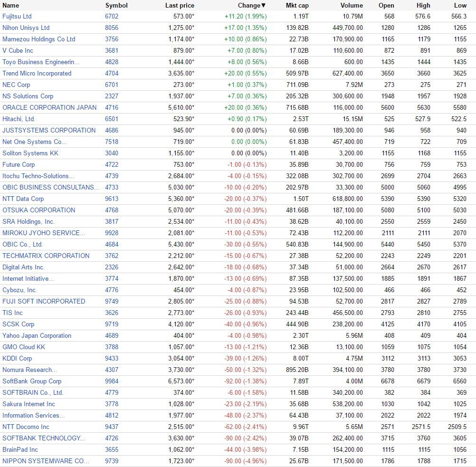Open ORACLE CORPORATION JAPAN link
This screenshot has width=476, height=467.
[49, 107]
